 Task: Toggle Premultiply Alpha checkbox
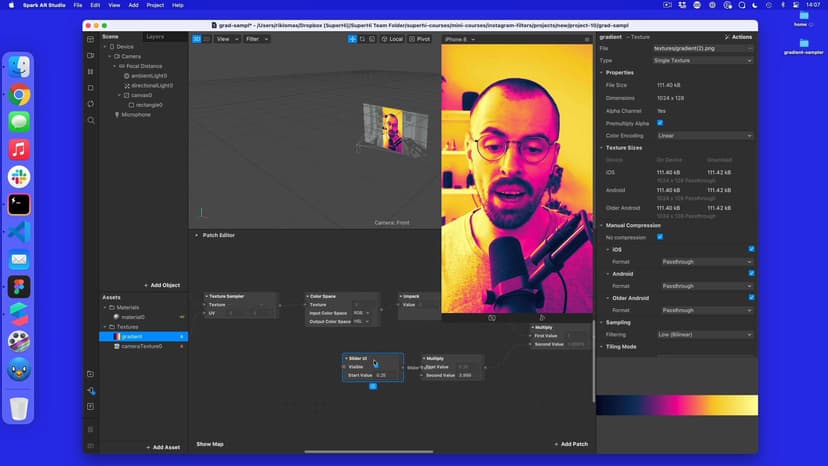(660, 123)
